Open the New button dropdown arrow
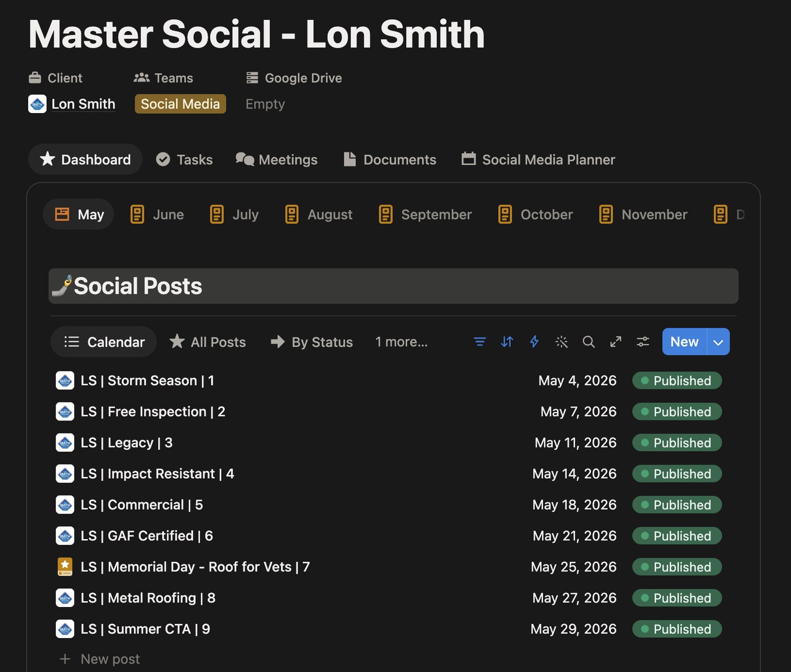This screenshot has width=791, height=672. point(718,342)
